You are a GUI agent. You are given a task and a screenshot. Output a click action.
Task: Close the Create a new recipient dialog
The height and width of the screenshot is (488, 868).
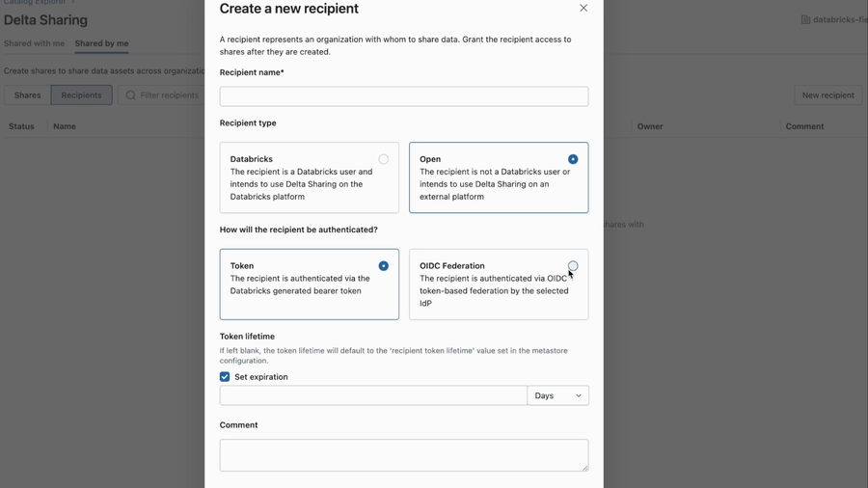(583, 9)
